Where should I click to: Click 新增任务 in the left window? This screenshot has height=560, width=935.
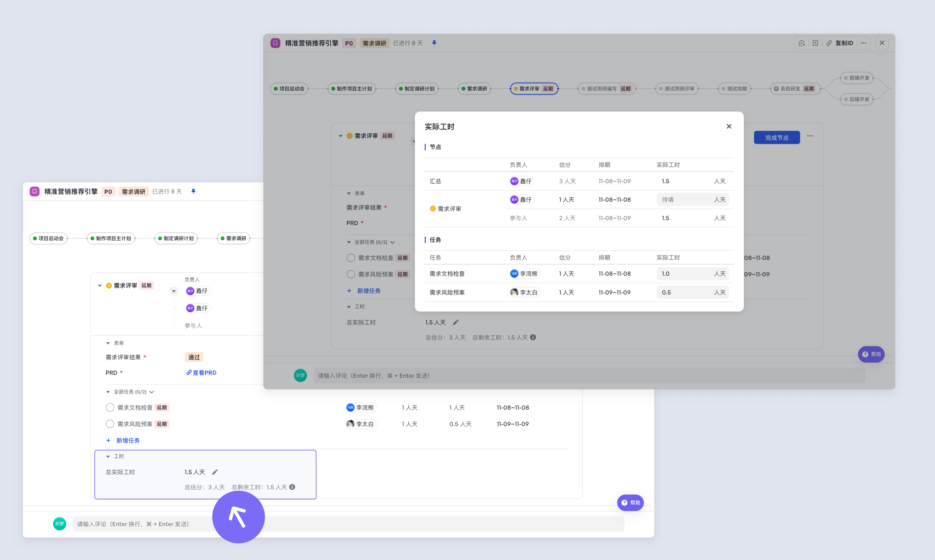point(123,440)
